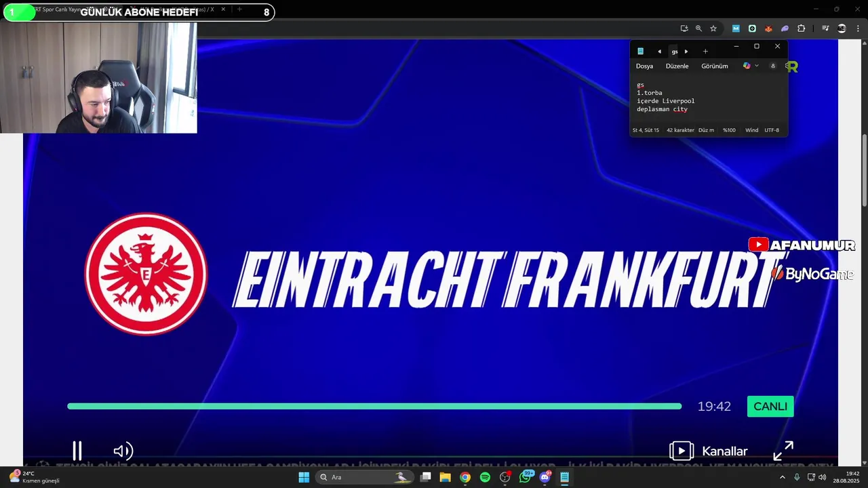
Task: Click the purple ghost extension icon
Action: click(785, 28)
